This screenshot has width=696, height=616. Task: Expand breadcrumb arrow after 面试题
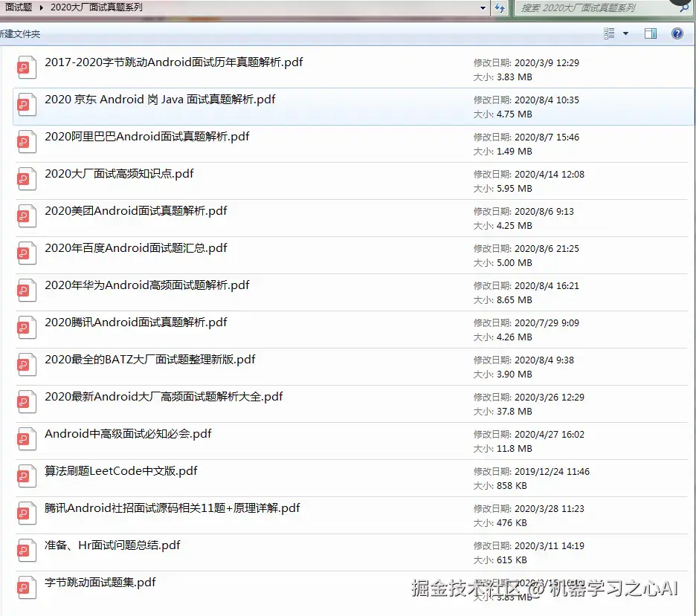(x=41, y=7)
